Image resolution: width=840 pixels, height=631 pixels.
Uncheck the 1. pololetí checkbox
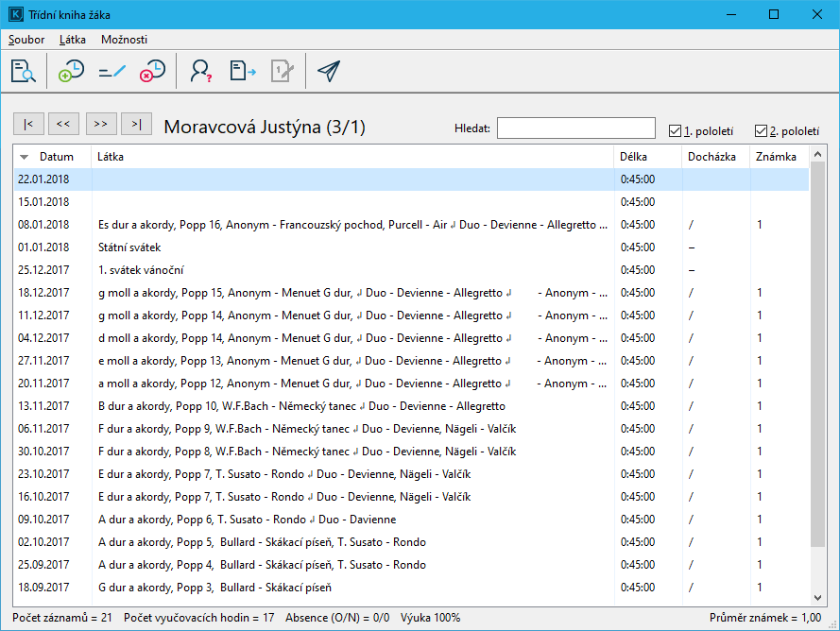[x=675, y=131]
